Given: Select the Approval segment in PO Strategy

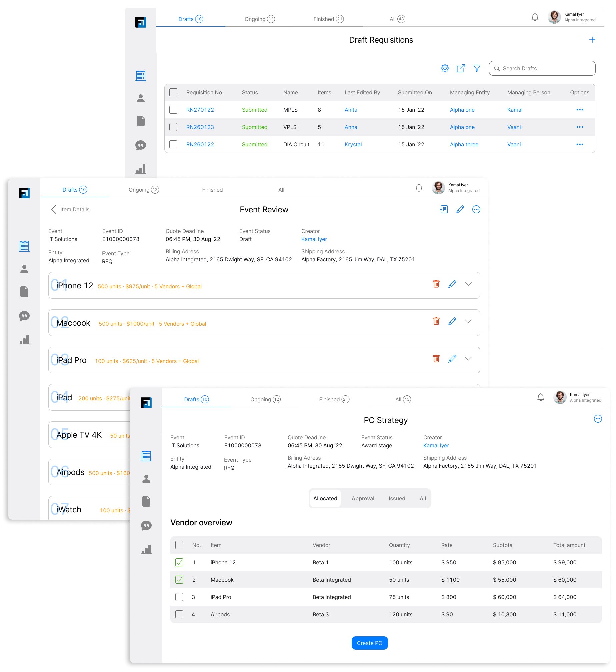Looking at the screenshot, I should click(x=363, y=498).
